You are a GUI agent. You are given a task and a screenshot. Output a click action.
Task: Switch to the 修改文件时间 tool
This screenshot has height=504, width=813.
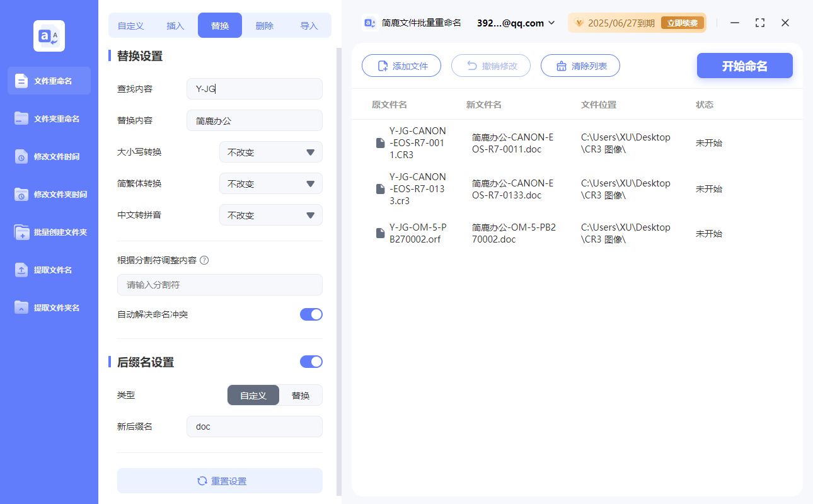pos(49,156)
